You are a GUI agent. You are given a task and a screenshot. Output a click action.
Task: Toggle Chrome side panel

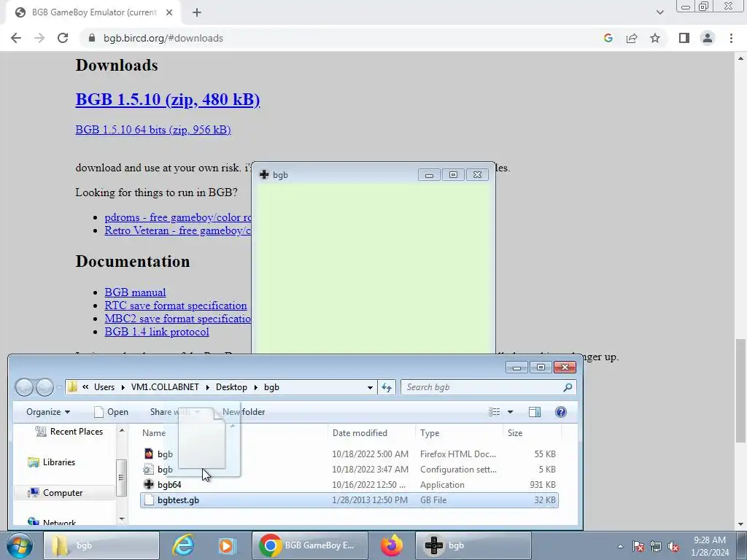[x=684, y=38]
